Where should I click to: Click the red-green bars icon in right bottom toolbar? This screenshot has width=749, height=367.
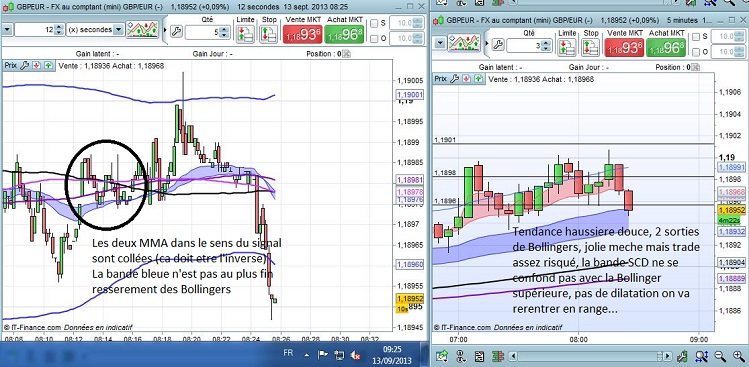pos(497,356)
